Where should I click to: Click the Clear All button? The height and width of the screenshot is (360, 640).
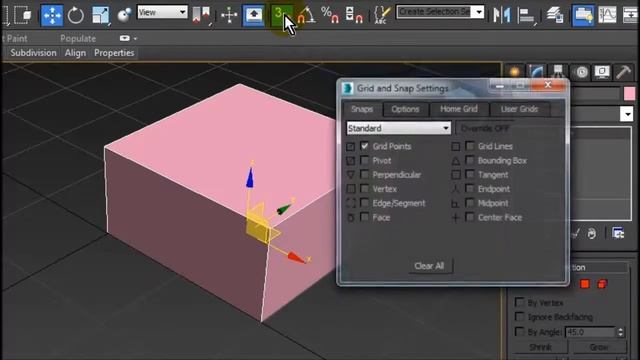coord(429,266)
